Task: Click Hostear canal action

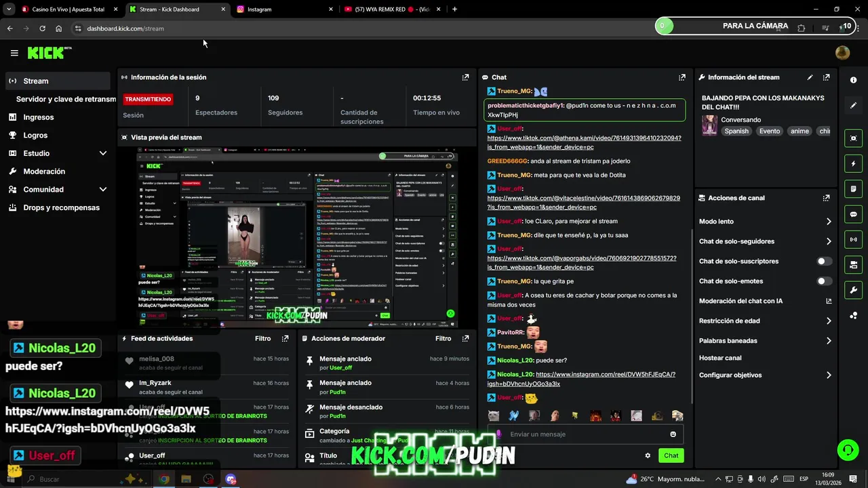Action: coord(720,358)
